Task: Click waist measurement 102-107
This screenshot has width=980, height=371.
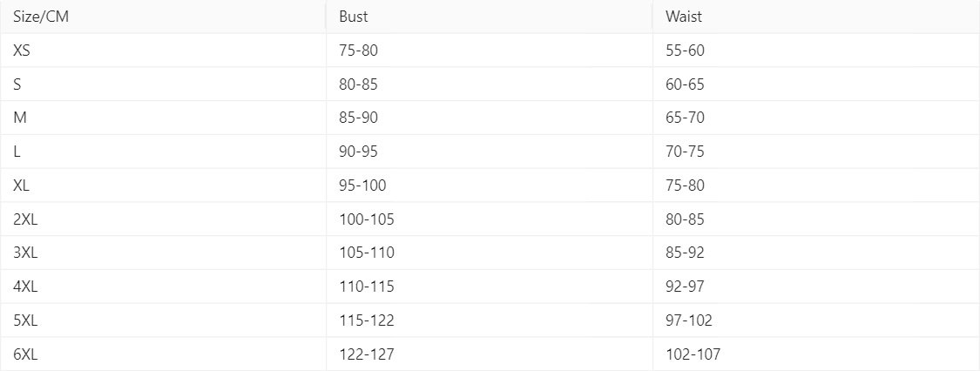Action: point(693,354)
